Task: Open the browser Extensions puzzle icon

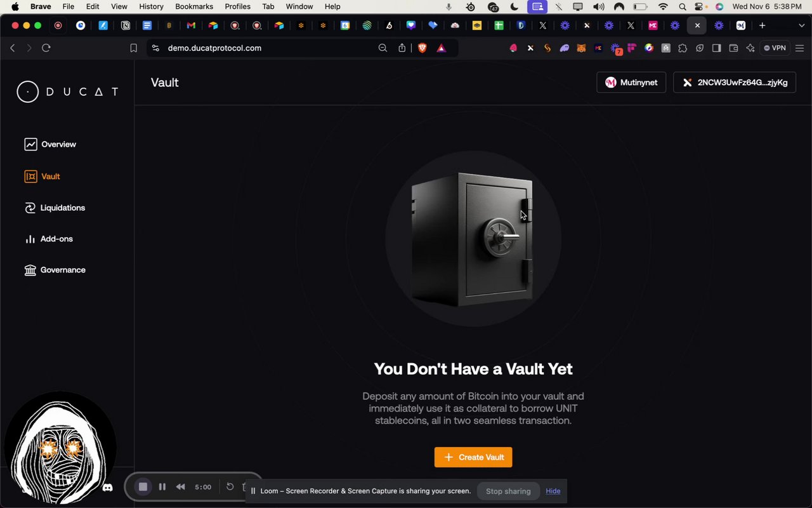Action: click(x=683, y=48)
